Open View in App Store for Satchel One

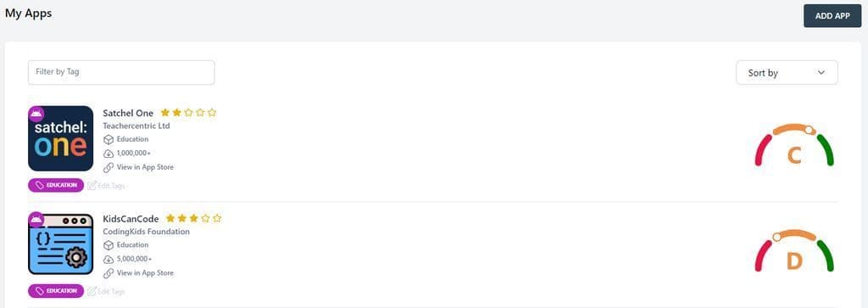145,167
